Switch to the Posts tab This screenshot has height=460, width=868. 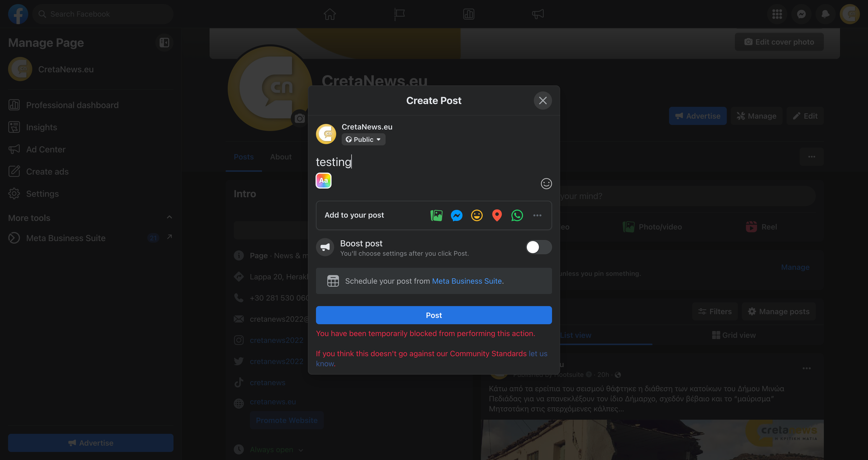244,157
